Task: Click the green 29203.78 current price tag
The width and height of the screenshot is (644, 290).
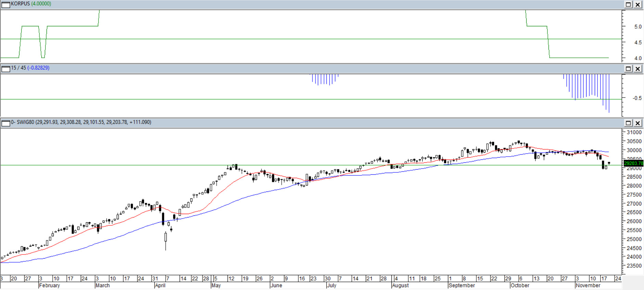Action: click(633, 163)
